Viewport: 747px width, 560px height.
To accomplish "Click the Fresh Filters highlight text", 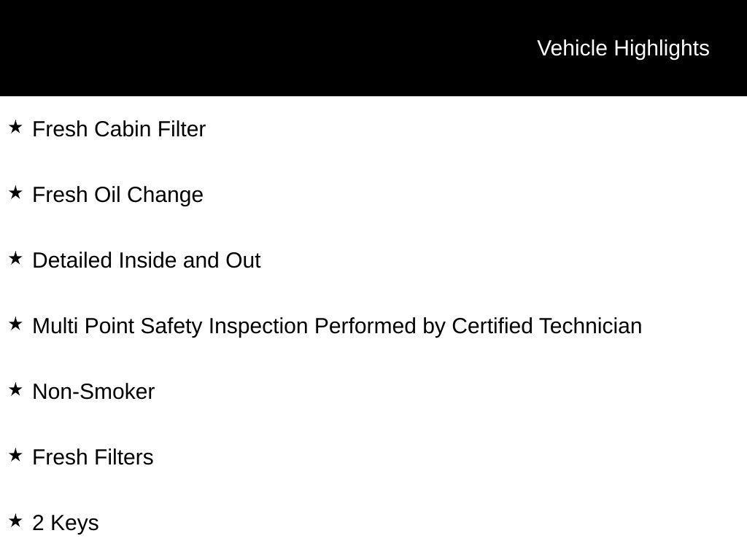I will [x=93, y=457].
